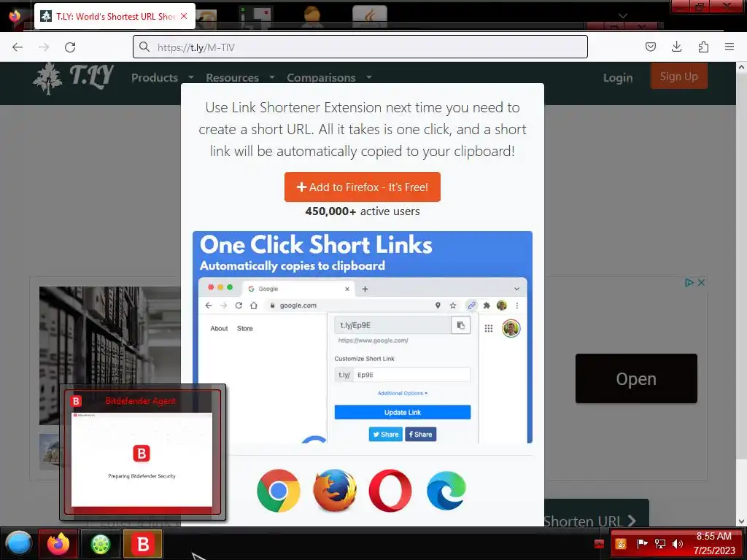Click the Bitdefender Agent title text
The height and width of the screenshot is (560, 747).
141,401
